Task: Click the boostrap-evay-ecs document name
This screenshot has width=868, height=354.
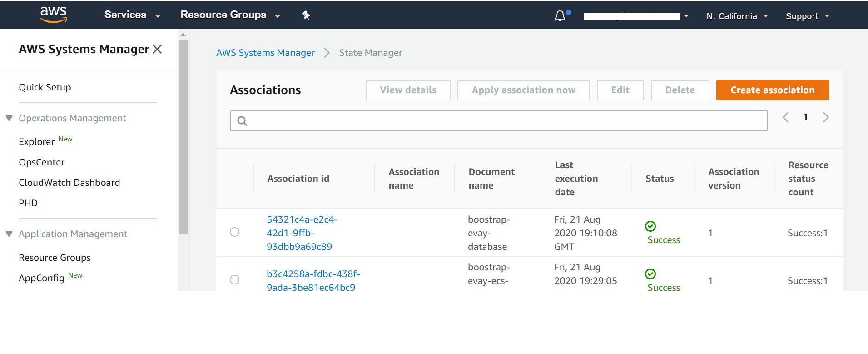Action: coord(489,274)
